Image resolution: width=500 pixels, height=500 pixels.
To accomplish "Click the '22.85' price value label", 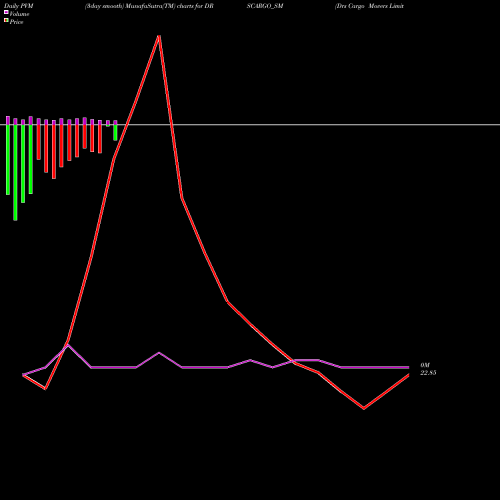I will point(428,373).
